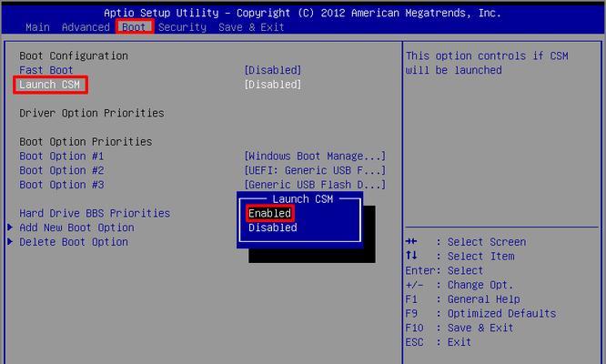Open Launch CSM's Disabled value field

[272, 85]
